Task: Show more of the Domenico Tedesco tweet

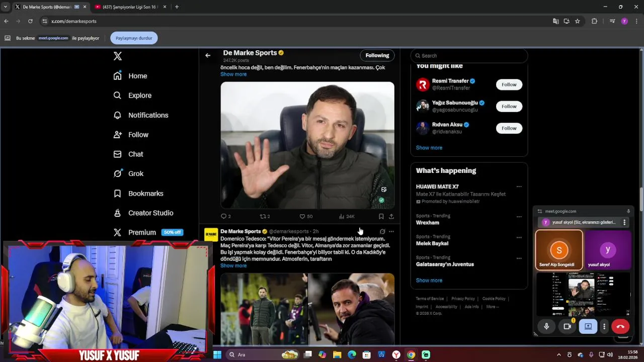Action: pos(233,266)
